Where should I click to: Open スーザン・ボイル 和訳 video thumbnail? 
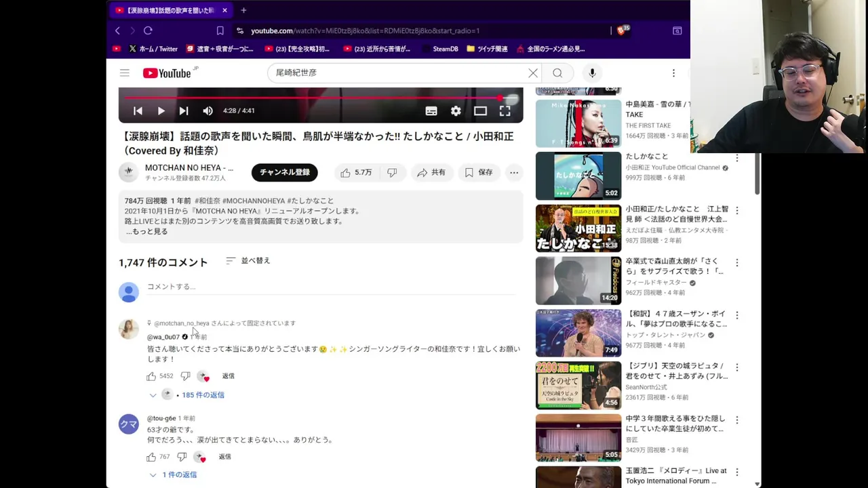tap(578, 333)
